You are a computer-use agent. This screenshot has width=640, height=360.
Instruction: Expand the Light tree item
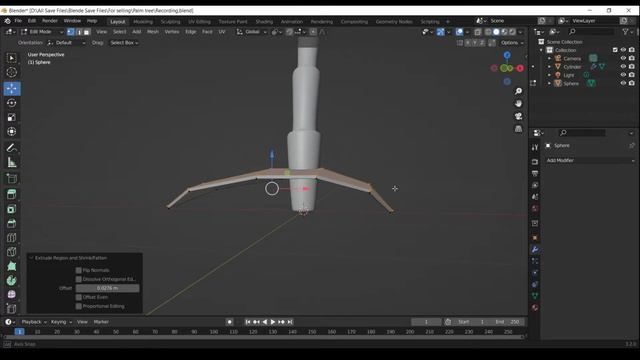549,75
